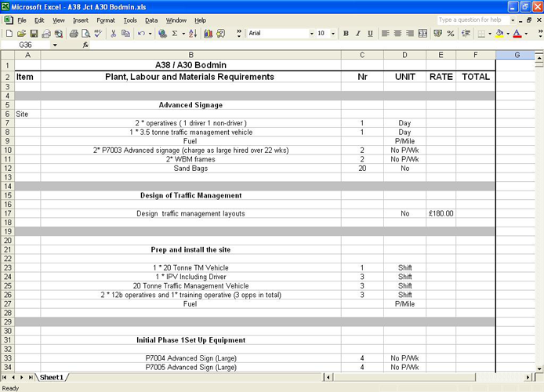This screenshot has width=544, height=392.
Task: Open the font name dropdown
Action: pyautogui.click(x=311, y=33)
